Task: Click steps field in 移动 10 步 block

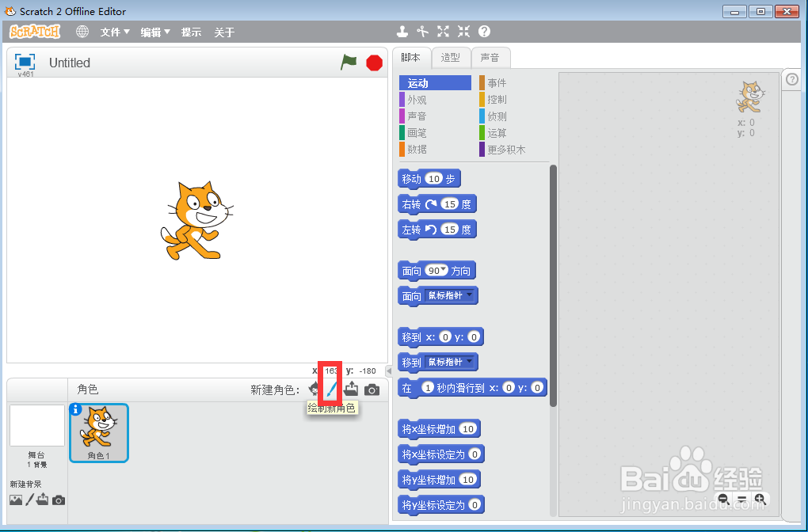Action: 434,179
